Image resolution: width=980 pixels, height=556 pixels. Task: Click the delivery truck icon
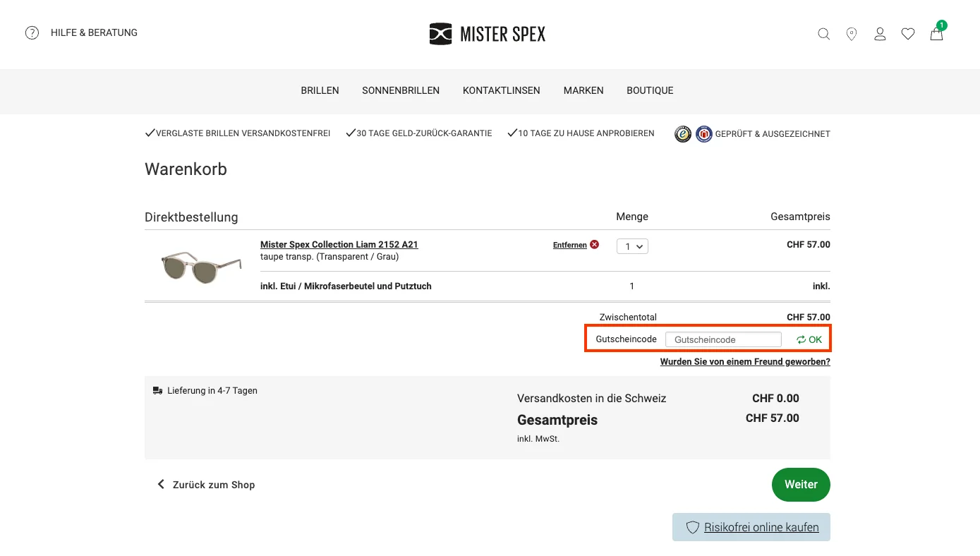click(x=158, y=390)
